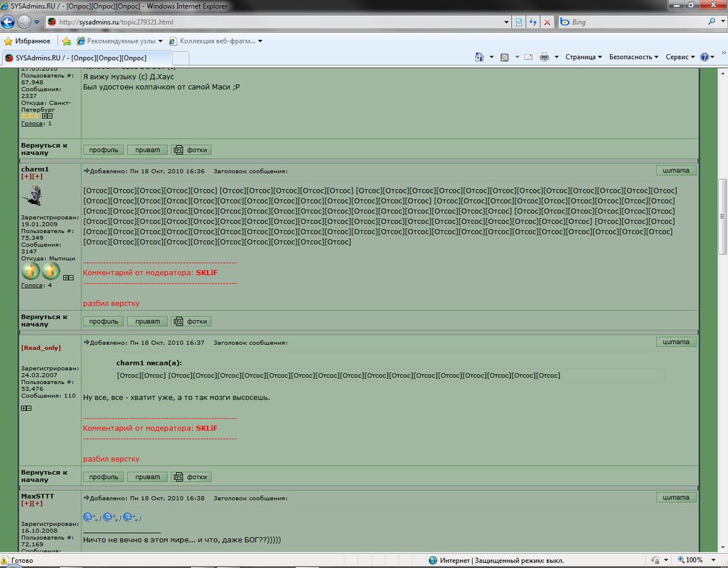728x568 pixels.
Task: Click цитата button on charm1 post
Action: (x=676, y=171)
